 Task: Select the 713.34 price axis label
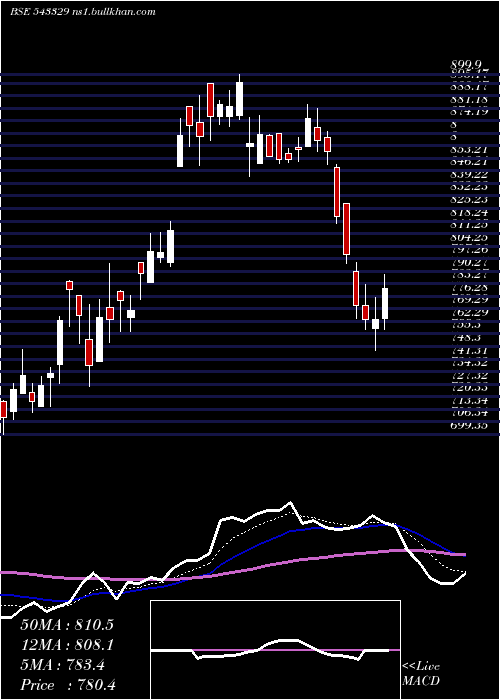[469, 401]
